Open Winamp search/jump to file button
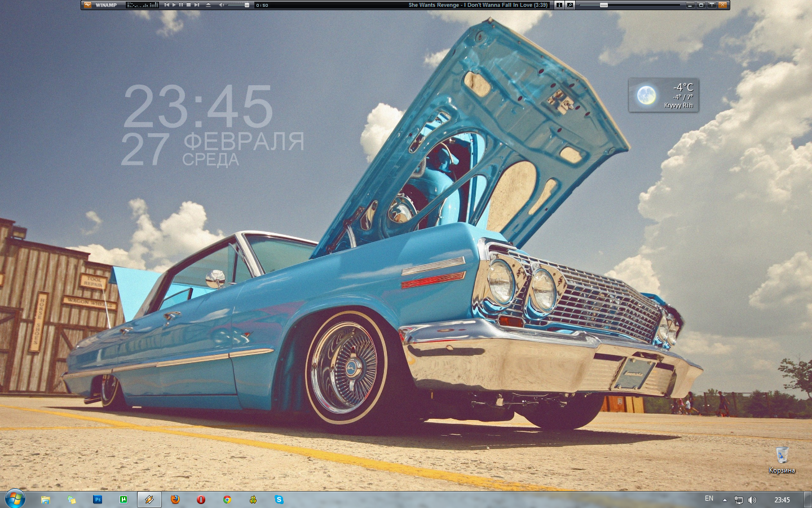 coord(570,5)
